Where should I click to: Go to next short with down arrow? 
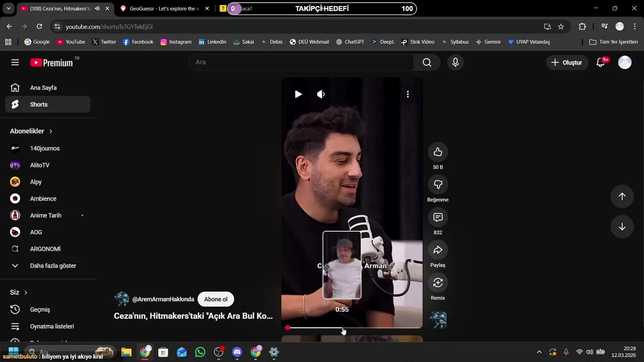[622, 227]
